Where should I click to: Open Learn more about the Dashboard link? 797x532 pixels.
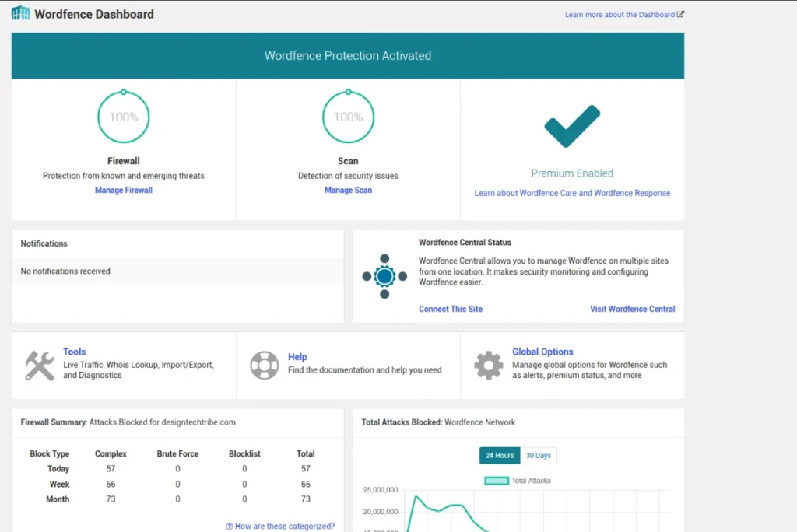620,15
